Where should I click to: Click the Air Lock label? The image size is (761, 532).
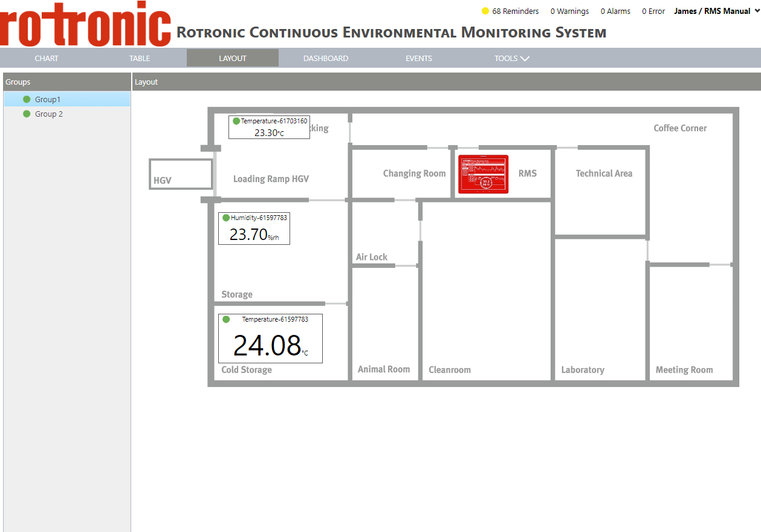point(372,257)
